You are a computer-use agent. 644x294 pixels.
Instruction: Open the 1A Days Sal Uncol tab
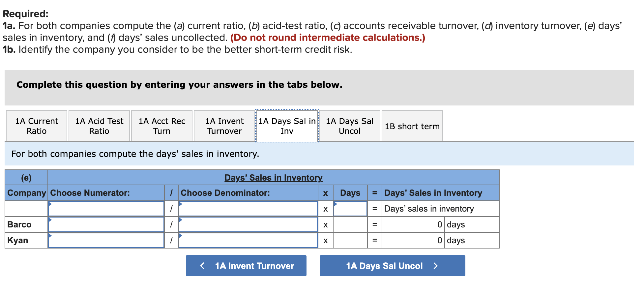point(350,126)
